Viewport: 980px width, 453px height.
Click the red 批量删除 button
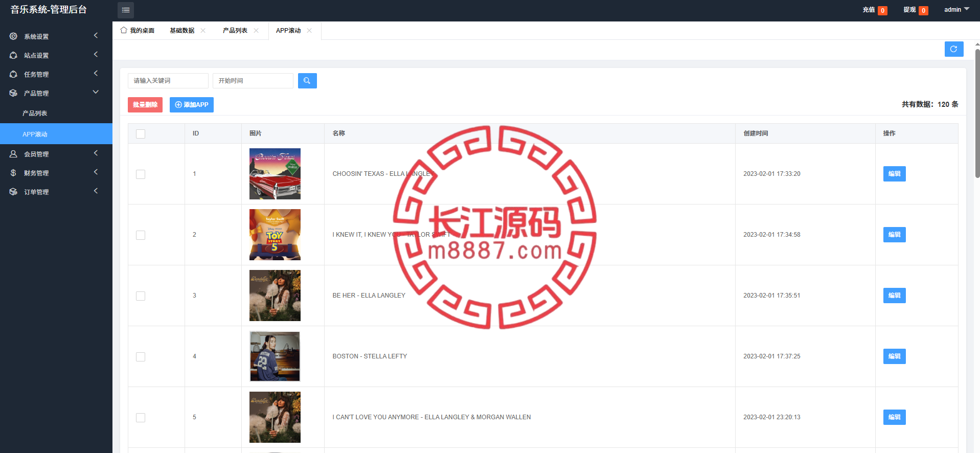tap(145, 105)
